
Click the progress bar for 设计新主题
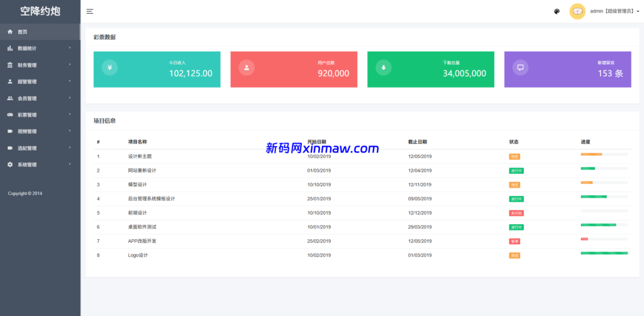click(604, 154)
